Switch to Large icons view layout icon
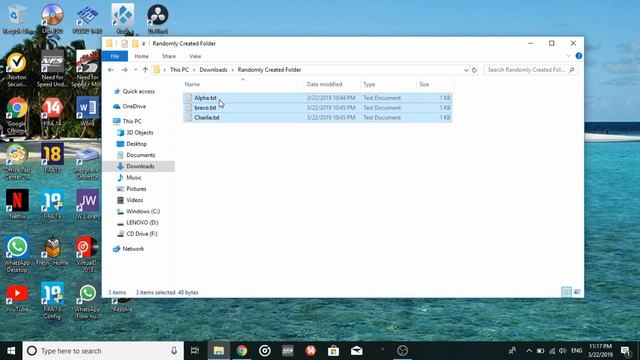 pyautogui.click(x=577, y=292)
